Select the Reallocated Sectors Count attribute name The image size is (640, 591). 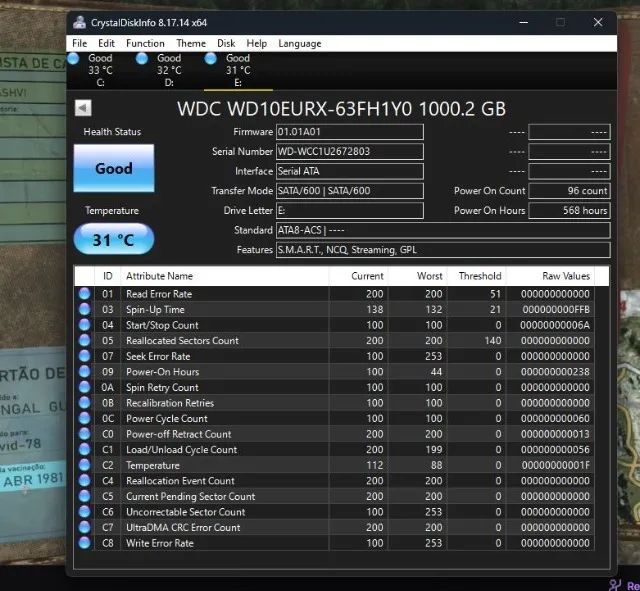[182, 340]
